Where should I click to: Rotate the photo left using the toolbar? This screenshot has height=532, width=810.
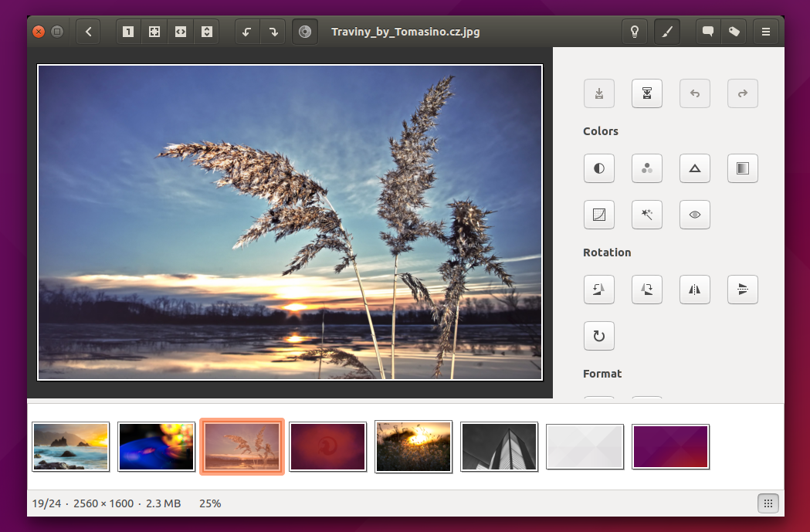coord(247,32)
